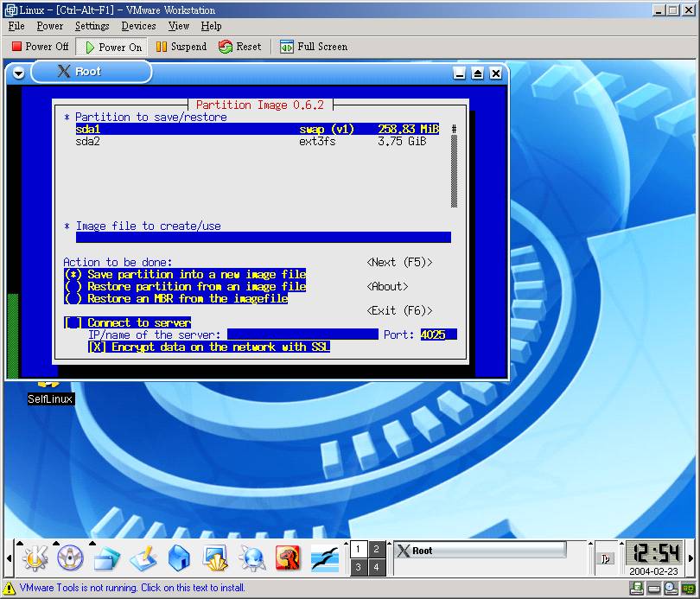Select 'Save partition into a new image file'
This screenshot has width=700, height=599.
click(185, 274)
